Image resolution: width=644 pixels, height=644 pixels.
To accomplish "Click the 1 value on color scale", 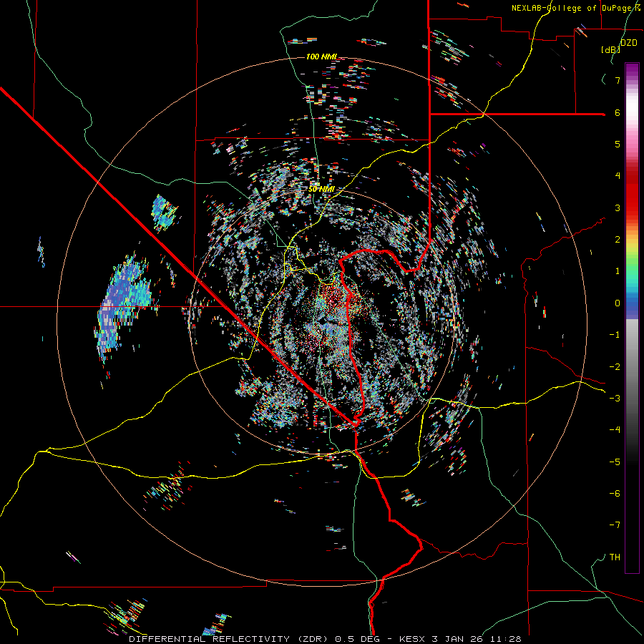I will 618,271.
